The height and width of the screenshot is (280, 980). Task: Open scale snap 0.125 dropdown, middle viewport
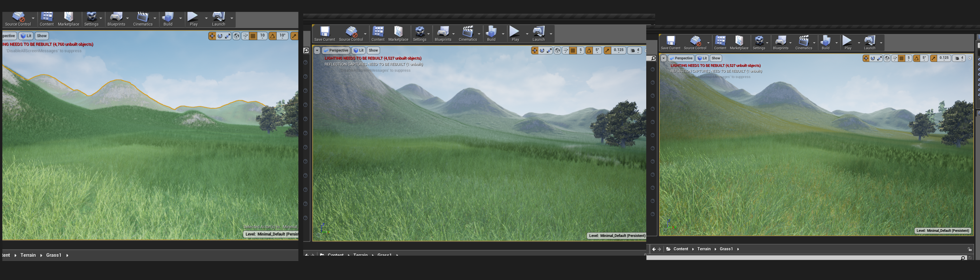coord(619,50)
